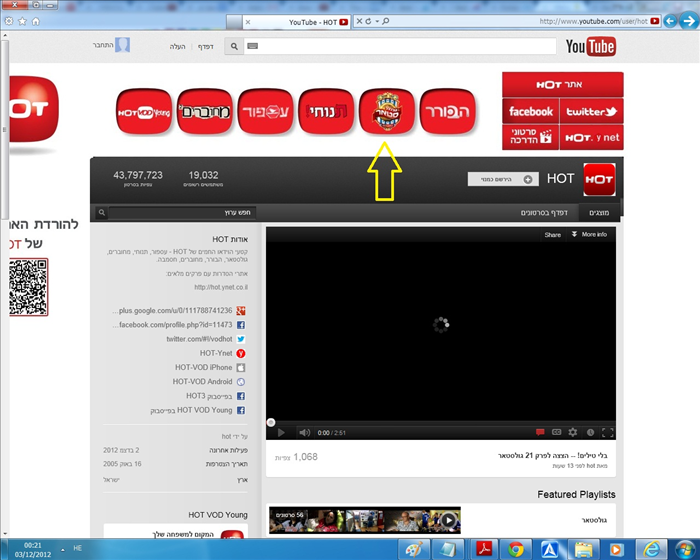Image resolution: width=700 pixels, height=560 pixels.
Task: Open the on-screen keyboard icon in search box
Action: [253, 46]
